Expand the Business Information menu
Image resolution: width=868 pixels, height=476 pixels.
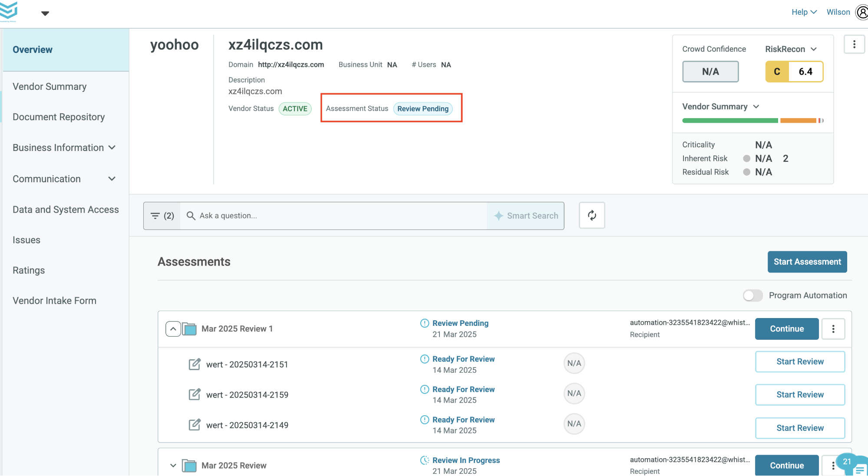tap(64, 148)
